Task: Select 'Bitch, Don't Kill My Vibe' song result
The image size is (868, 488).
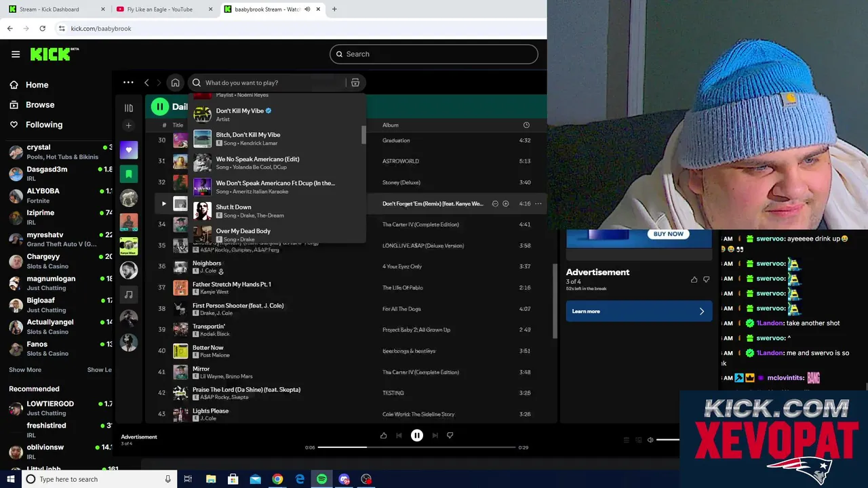Action: coord(277,138)
